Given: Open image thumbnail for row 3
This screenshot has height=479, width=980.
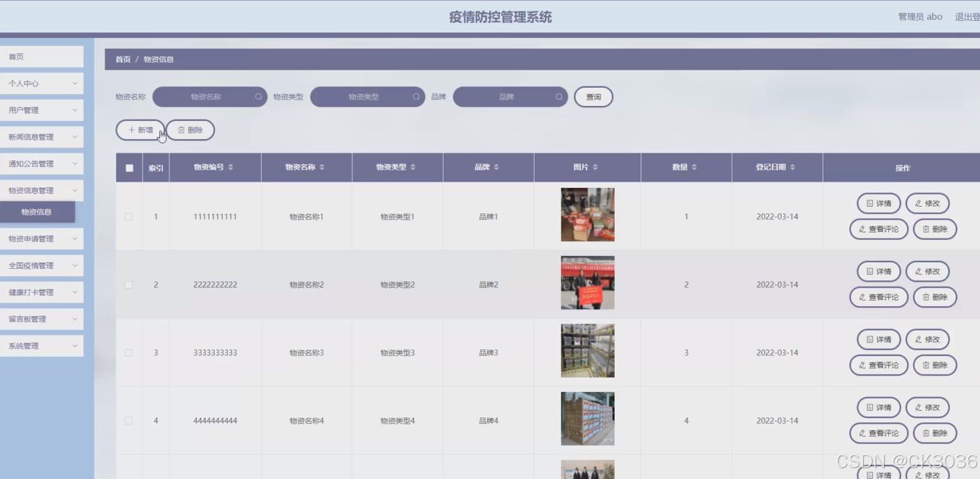Looking at the screenshot, I should tap(588, 351).
